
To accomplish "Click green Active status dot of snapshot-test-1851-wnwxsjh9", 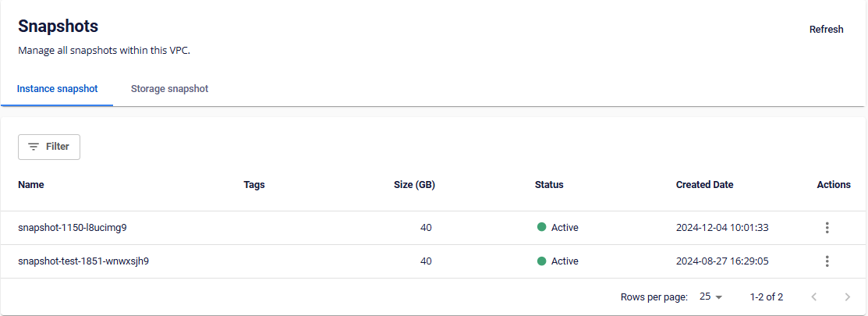I will click(541, 261).
